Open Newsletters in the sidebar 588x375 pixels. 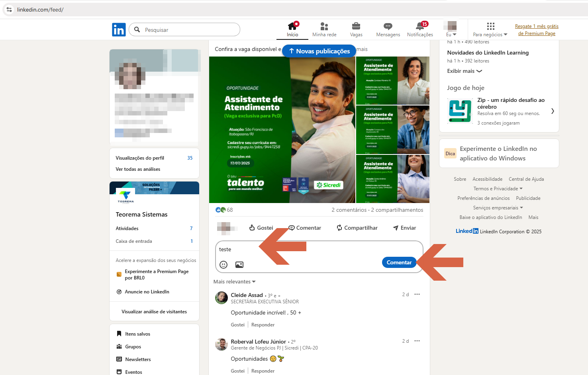click(x=133, y=359)
